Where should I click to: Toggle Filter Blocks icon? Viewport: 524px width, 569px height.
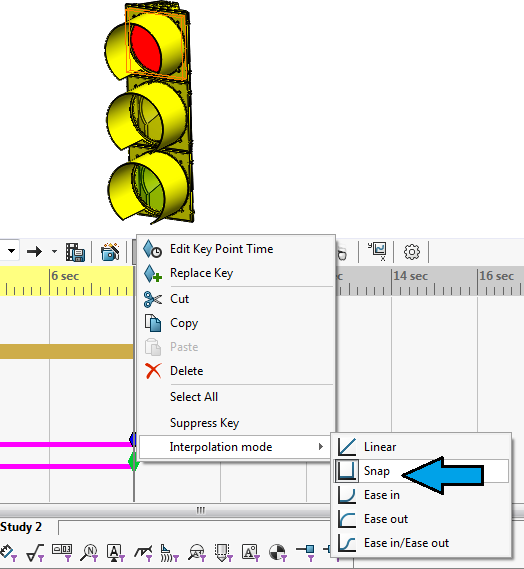point(250,553)
